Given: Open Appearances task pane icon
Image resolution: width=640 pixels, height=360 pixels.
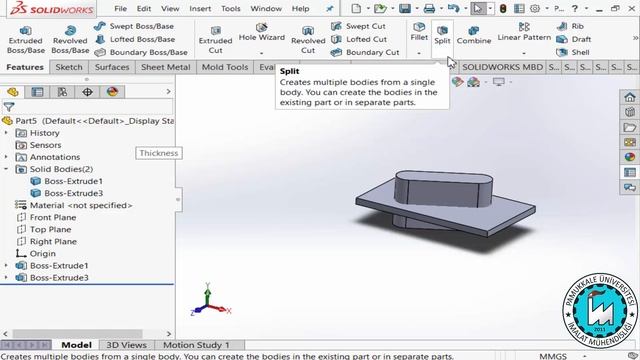Looking at the screenshot, I should coord(630,157).
